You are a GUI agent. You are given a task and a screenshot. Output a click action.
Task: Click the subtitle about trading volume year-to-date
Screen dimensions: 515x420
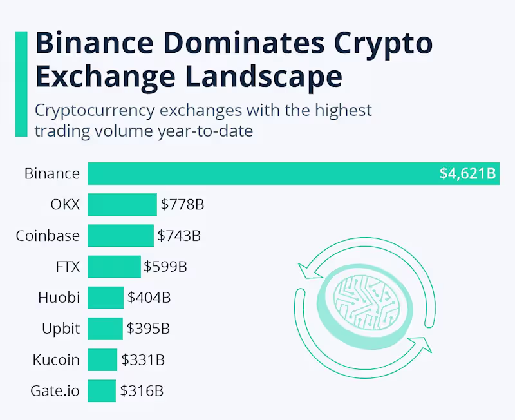[203, 120]
